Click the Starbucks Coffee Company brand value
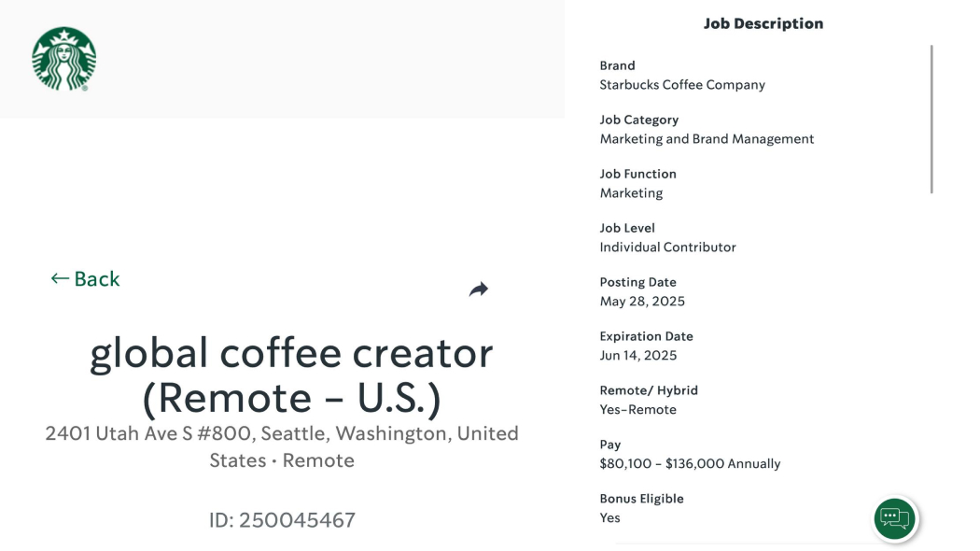This screenshot has height=551, width=980. tap(682, 85)
